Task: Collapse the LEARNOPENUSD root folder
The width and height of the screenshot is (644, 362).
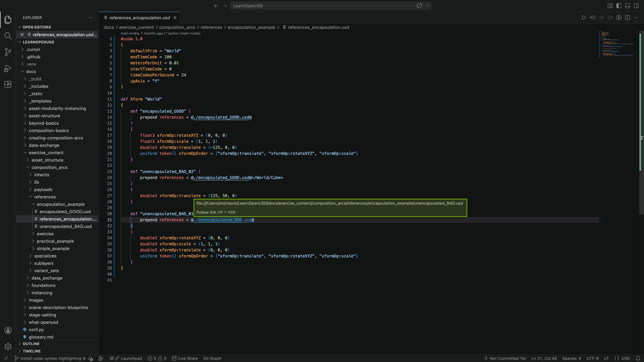Action: click(x=57, y=42)
